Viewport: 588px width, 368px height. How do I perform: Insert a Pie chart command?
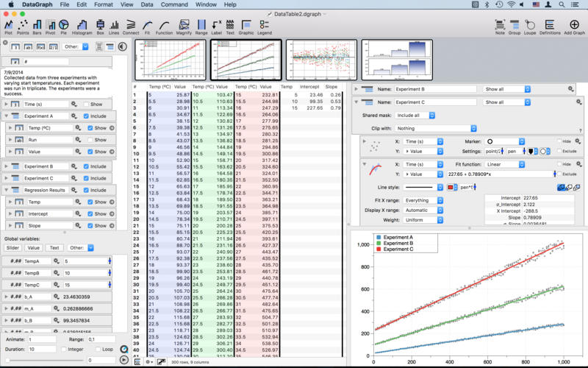[64, 27]
